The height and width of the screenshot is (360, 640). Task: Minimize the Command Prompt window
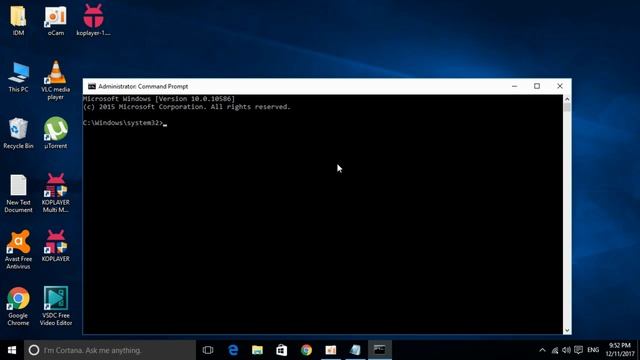[x=515, y=87]
